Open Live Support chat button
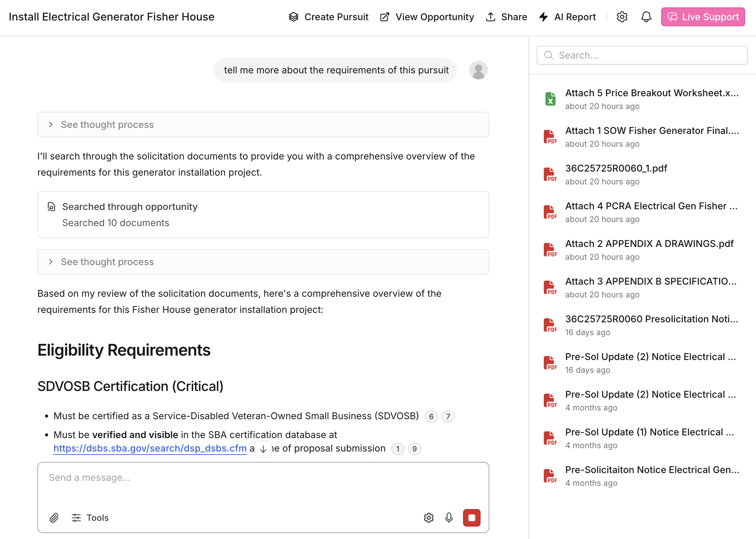The height and width of the screenshot is (539, 756). [x=703, y=17]
